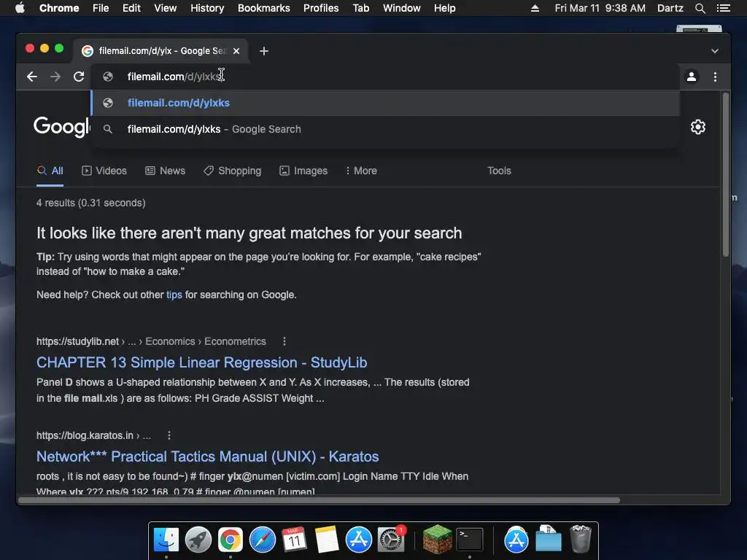Click the forward navigation arrow
The width and height of the screenshot is (747, 560).
[x=55, y=77]
